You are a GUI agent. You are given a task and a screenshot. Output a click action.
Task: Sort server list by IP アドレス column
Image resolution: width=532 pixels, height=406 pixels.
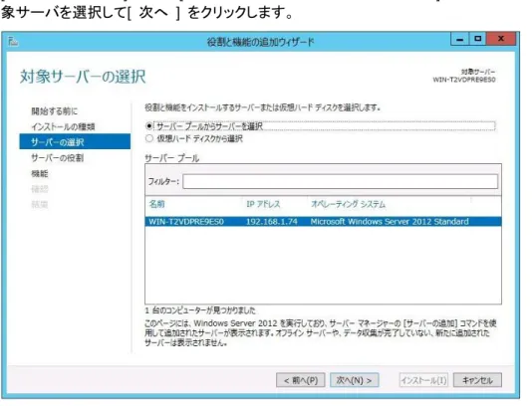click(x=263, y=204)
